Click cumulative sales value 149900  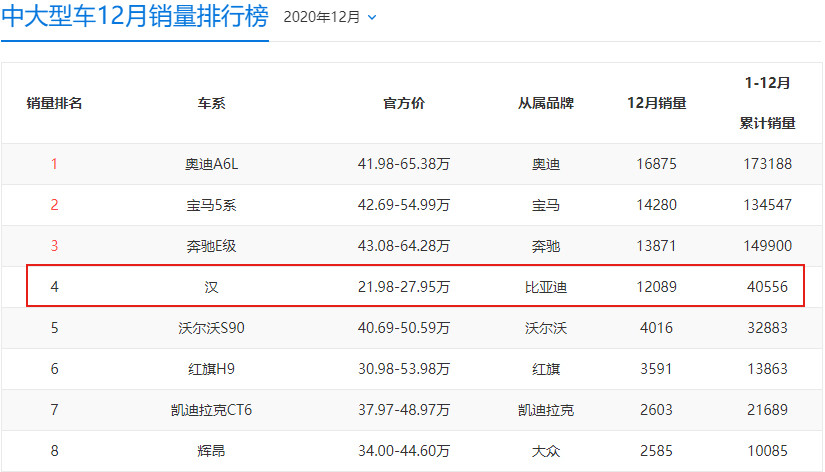point(767,246)
